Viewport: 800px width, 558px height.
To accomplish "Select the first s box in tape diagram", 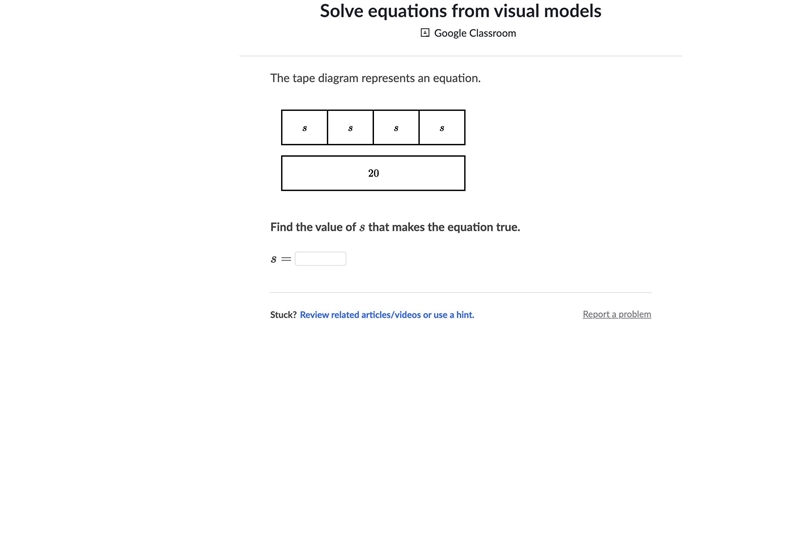I will pos(305,128).
